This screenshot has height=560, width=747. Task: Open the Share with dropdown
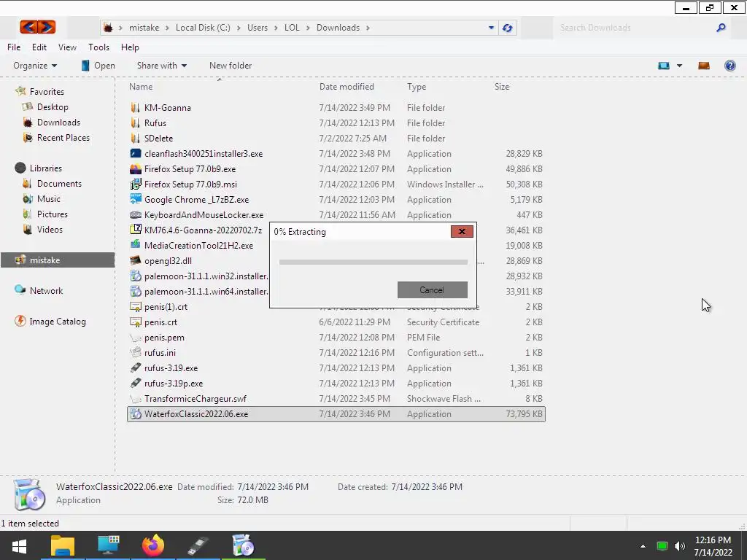162,66
